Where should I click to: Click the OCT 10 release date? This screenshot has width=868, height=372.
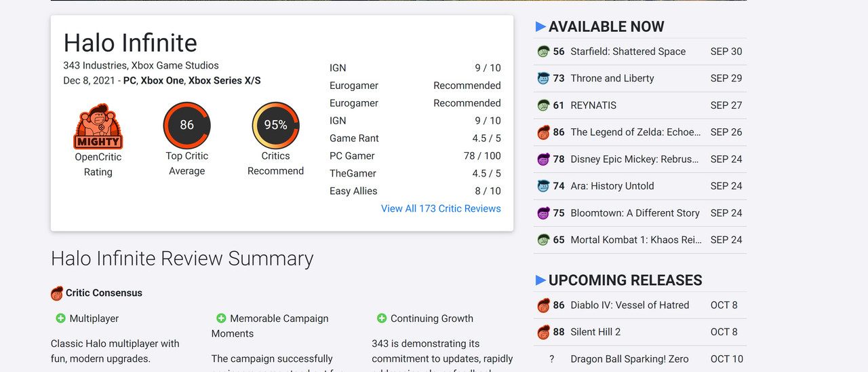(x=727, y=359)
